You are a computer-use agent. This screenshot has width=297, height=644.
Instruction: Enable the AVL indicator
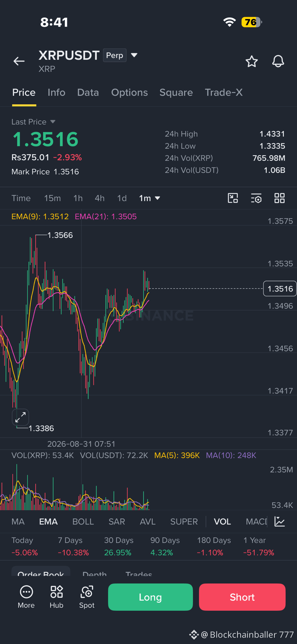147,521
